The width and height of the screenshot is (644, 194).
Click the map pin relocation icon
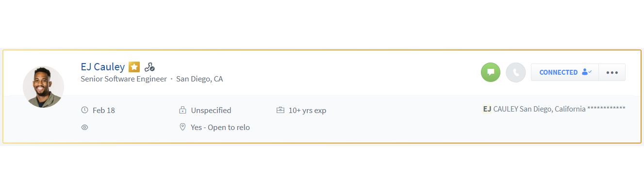click(182, 127)
